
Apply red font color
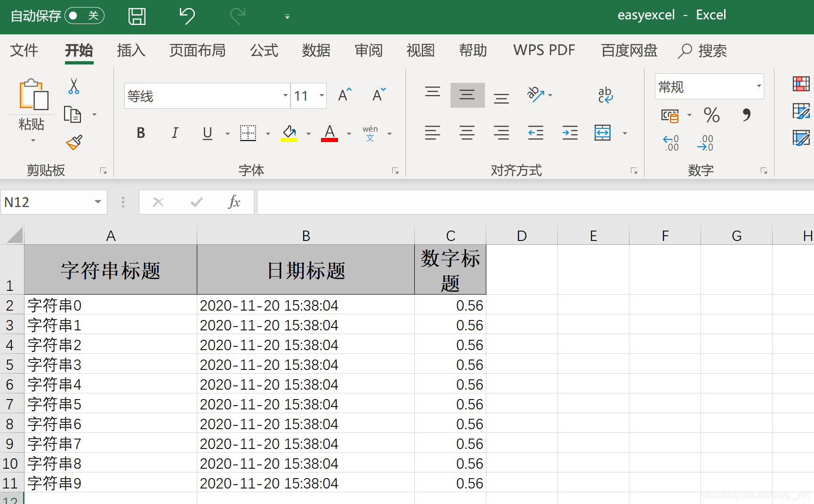point(330,133)
